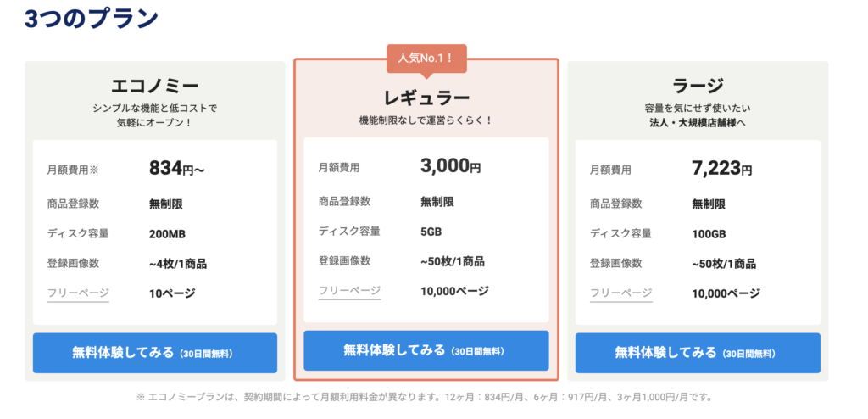Click the Economy plan footnote about contract periods
Screen dimensions: 868x419
click(424, 398)
